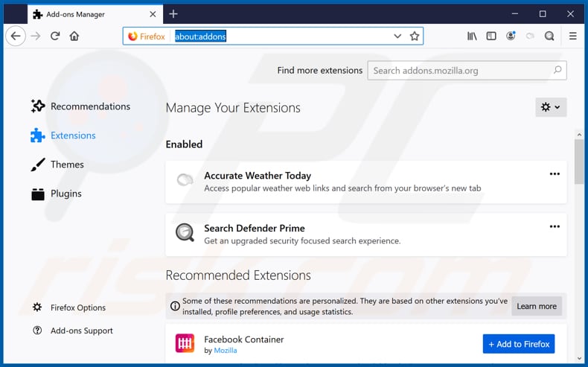588x367 pixels.
Task: Go back with the back arrow button
Action: click(16, 36)
